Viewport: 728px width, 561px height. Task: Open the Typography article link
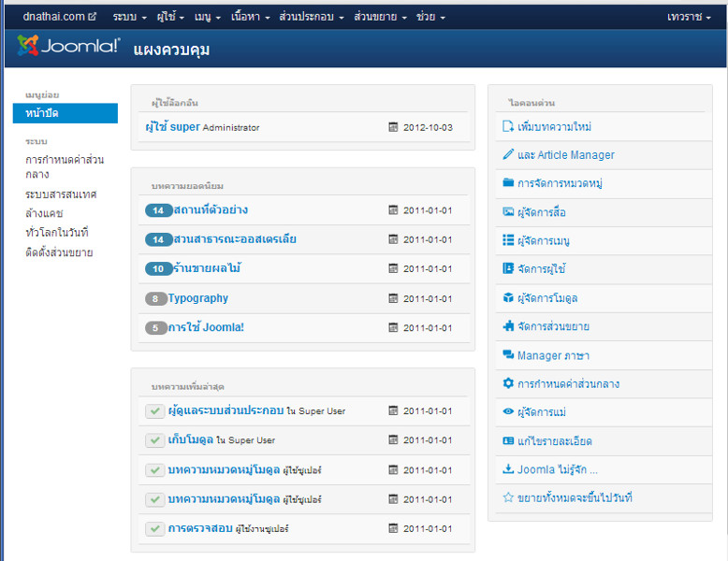coord(198,298)
